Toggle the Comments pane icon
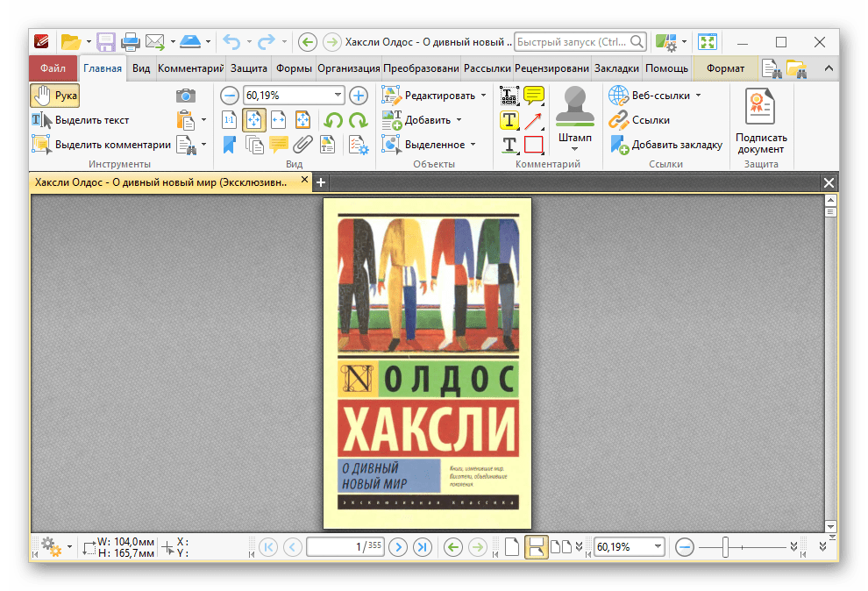This screenshot has width=868, height=591. 279,145
